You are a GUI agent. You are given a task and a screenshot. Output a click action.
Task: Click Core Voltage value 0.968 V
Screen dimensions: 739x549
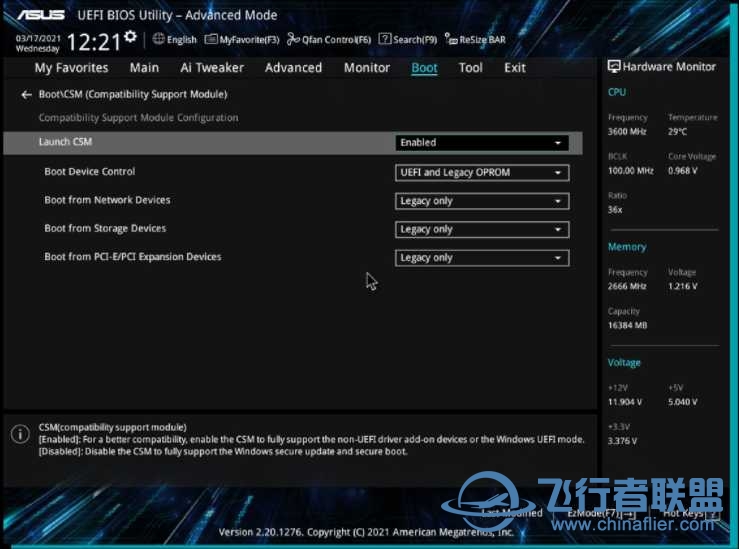pyautogui.click(x=682, y=171)
